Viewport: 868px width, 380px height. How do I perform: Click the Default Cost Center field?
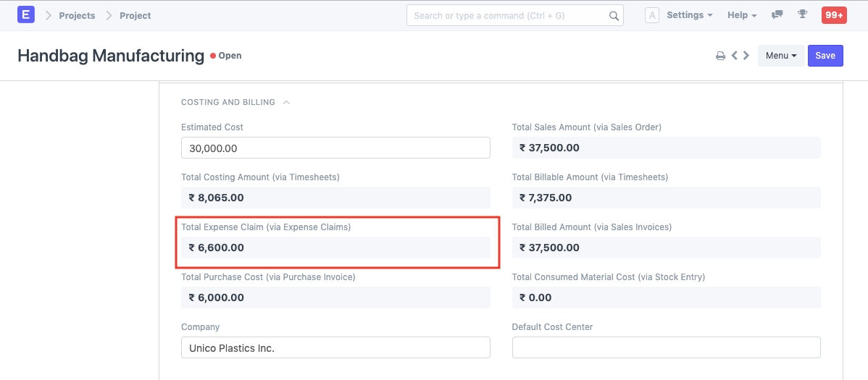coord(666,347)
